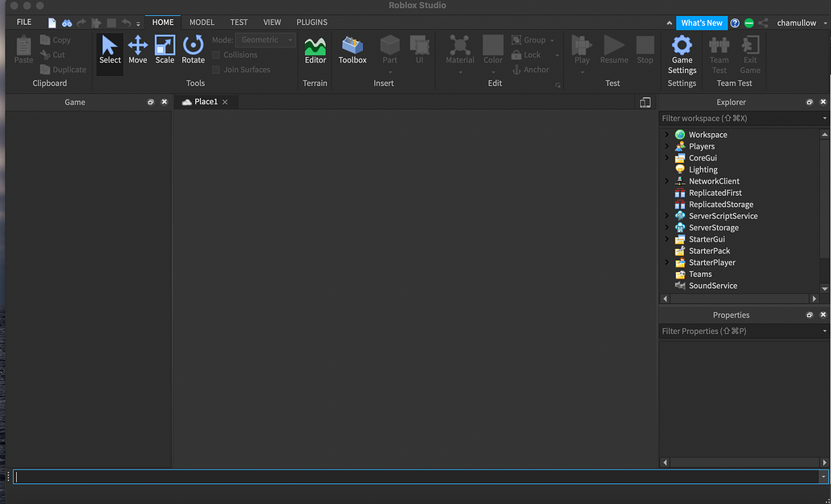Image resolution: width=831 pixels, height=504 pixels.
Task: Toggle the Anchor option
Action: click(x=531, y=70)
